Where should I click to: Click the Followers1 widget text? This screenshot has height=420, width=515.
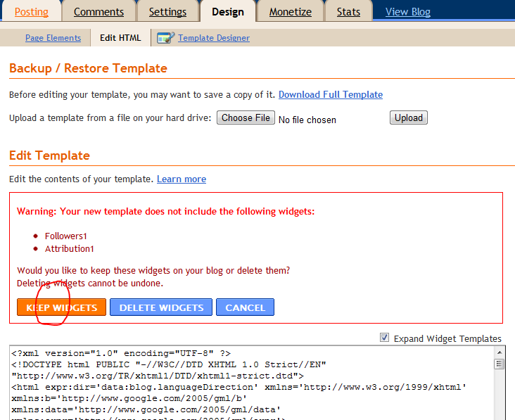click(x=65, y=236)
